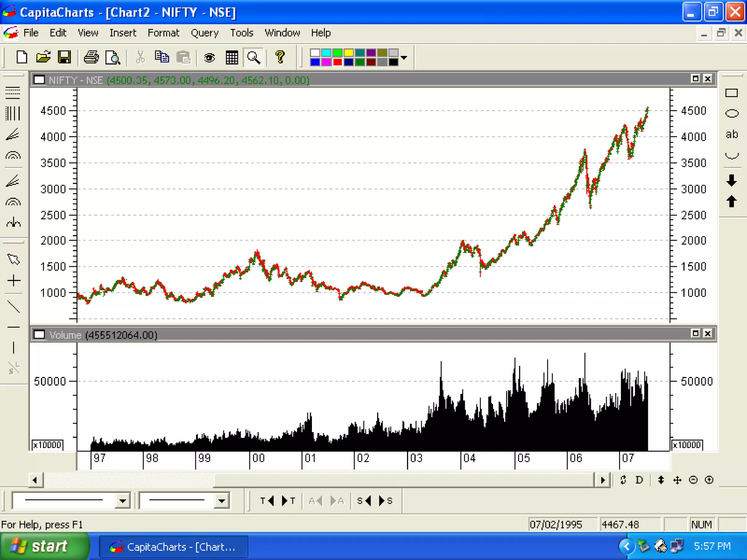This screenshot has height=560, width=747.
Task: Click the Windows start button
Action: tap(44, 546)
